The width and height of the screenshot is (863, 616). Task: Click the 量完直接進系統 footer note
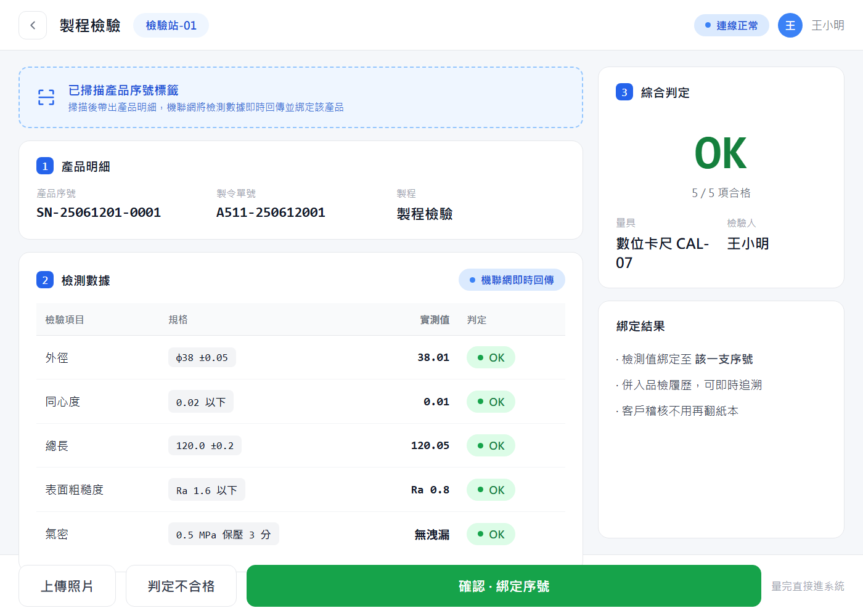tap(808, 586)
